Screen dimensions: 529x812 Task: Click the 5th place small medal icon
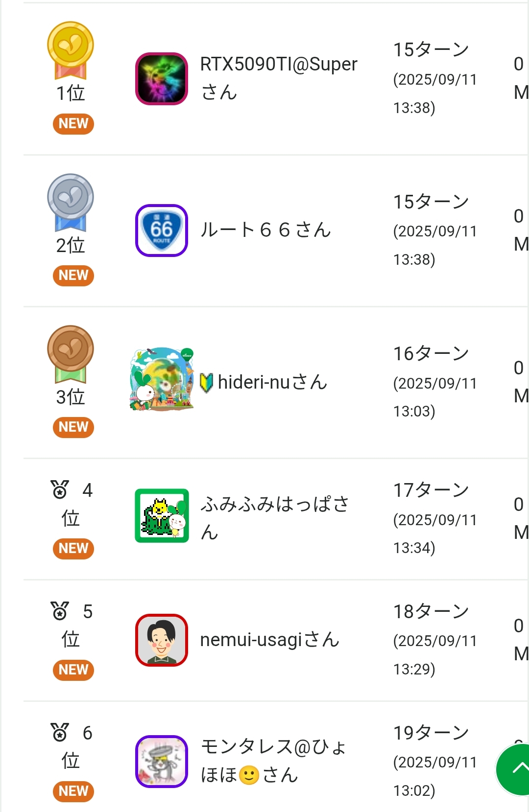click(x=60, y=611)
